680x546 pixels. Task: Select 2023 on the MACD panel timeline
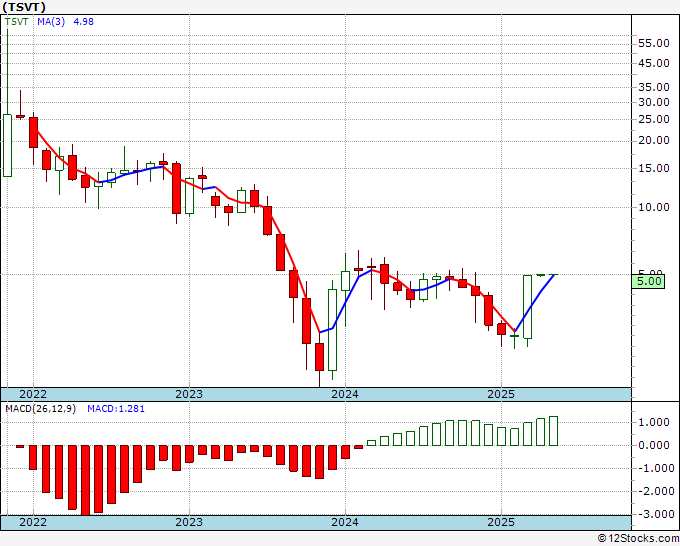click(x=189, y=522)
